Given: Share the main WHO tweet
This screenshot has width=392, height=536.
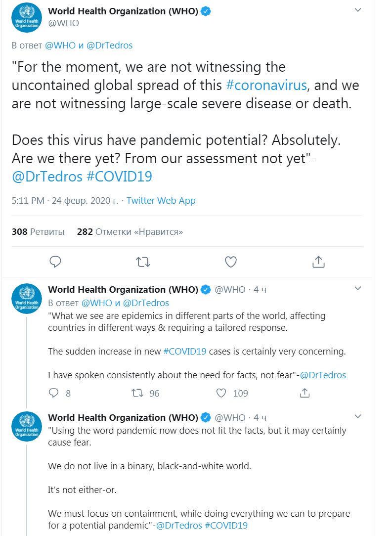Looking at the screenshot, I should click(319, 262).
